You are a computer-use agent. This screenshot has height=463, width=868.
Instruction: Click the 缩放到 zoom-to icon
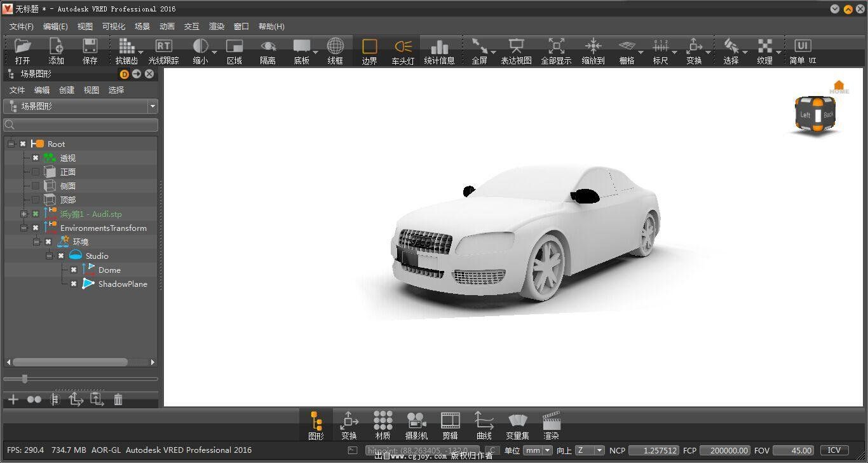[593, 46]
